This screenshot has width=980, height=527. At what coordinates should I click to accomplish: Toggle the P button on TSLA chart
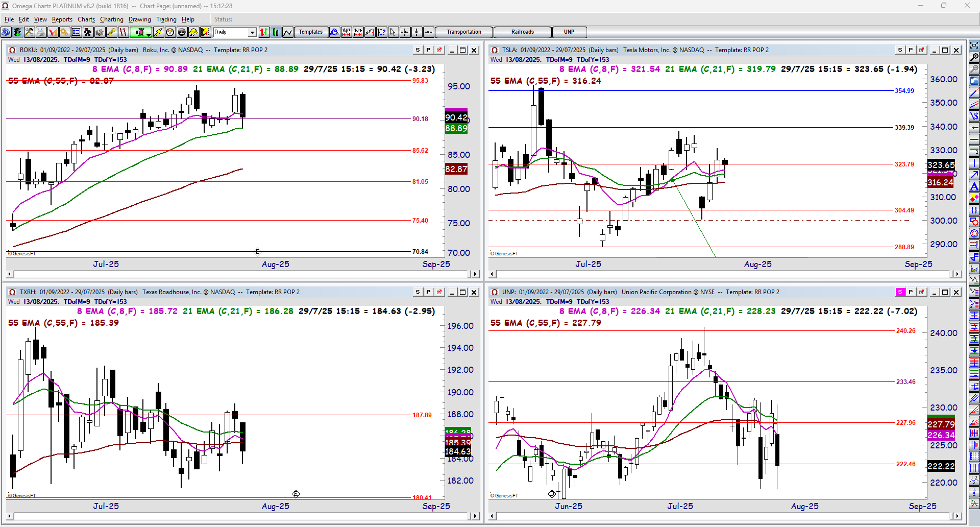[x=911, y=50]
